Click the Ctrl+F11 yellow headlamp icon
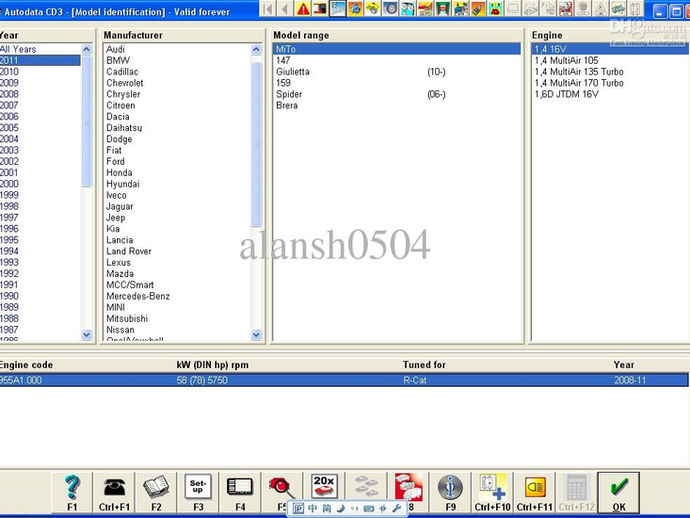Image resolution: width=690 pixels, height=518 pixels. click(x=535, y=492)
